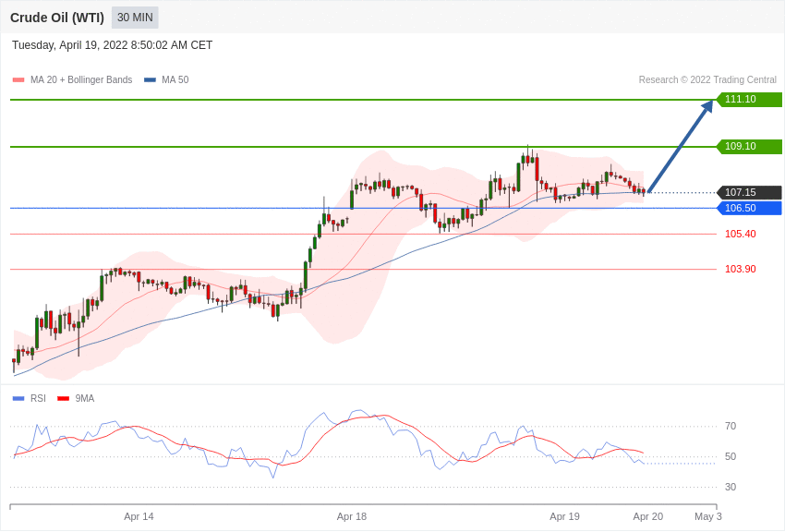Toggle MA 20 + Bollinger Bands legend

point(73,79)
